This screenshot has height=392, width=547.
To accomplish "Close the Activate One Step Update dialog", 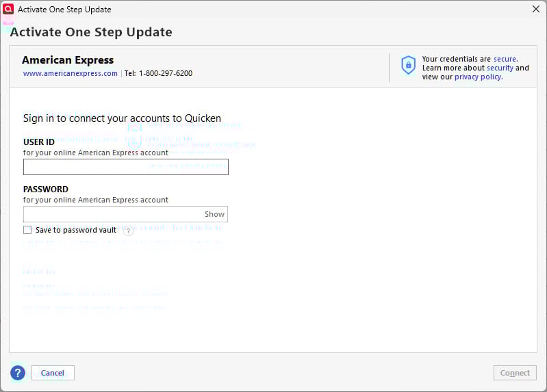I will tap(536, 9).
